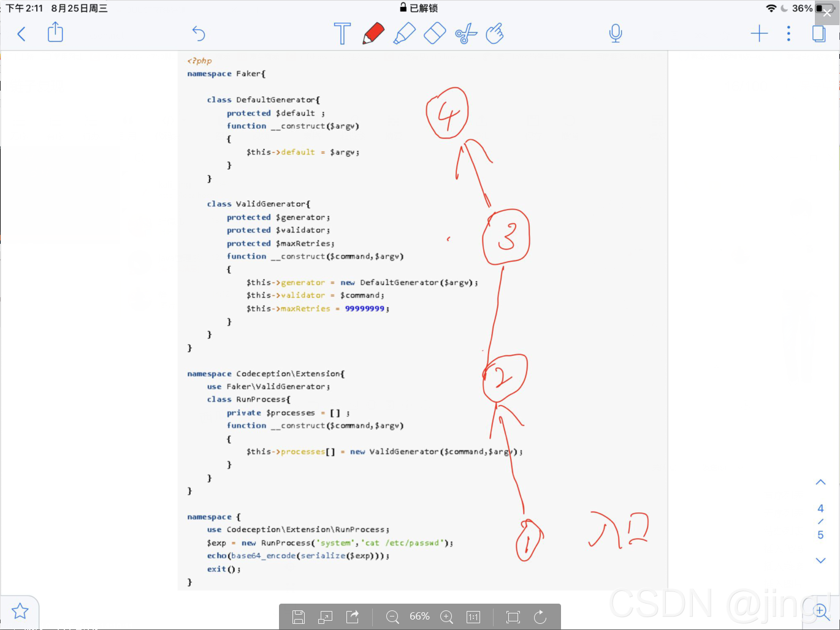Tap the Do Not Disturb moon icon
840x630 pixels.
784,9
